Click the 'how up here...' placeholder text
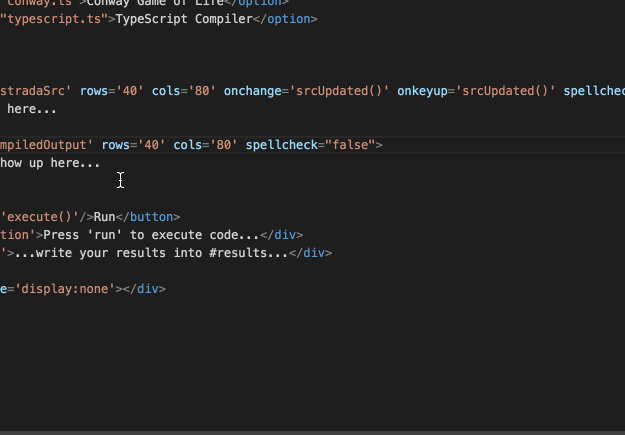The image size is (625, 435). 50,163
